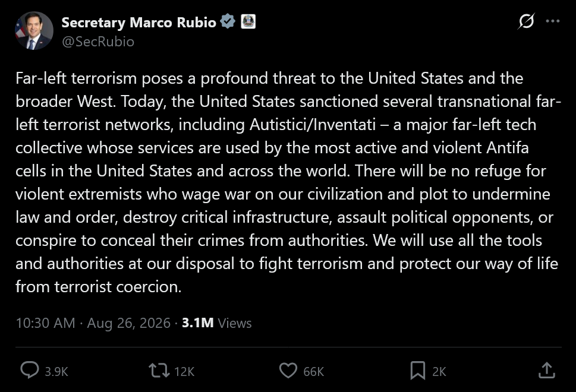576x392 pixels.
Task: Click the 10:30 AM timestamp
Action: [x=46, y=323]
